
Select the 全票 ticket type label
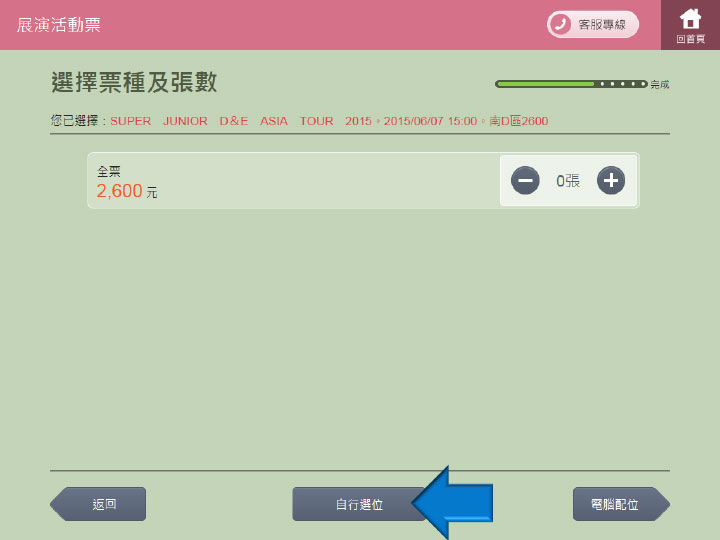tap(108, 172)
